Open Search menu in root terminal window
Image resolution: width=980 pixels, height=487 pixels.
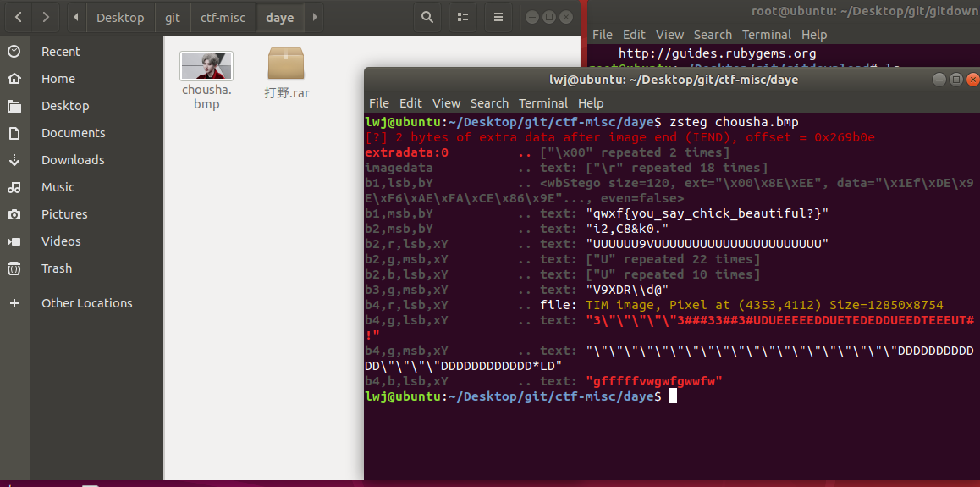(713, 35)
